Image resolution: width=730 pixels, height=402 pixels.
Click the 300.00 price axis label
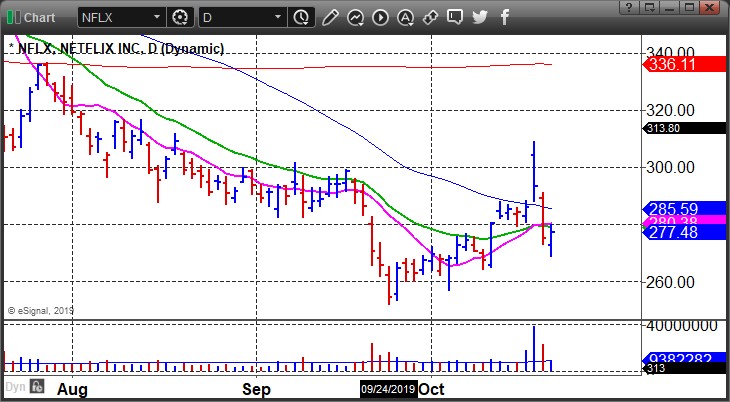coord(671,167)
